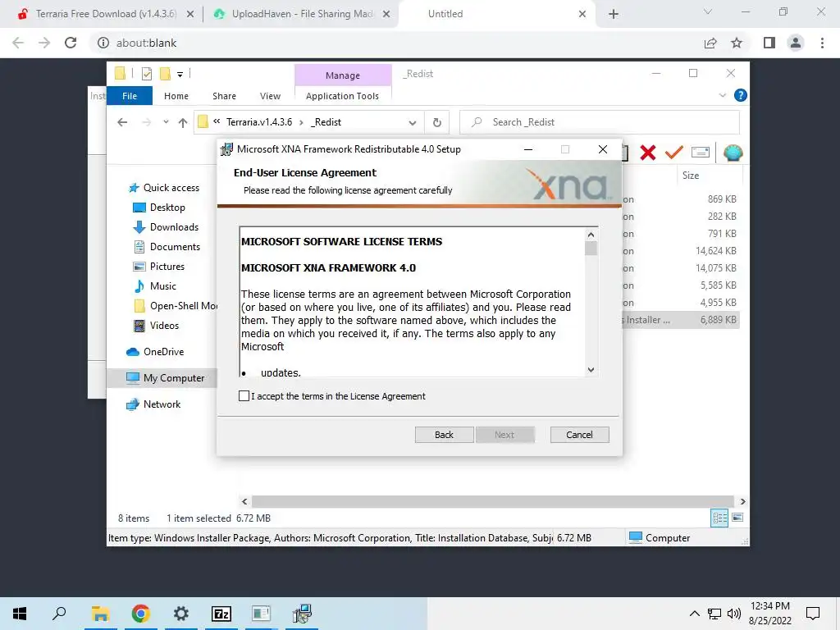The image size is (840, 630).
Task: Click the Search _Redist field
Action: (x=600, y=122)
